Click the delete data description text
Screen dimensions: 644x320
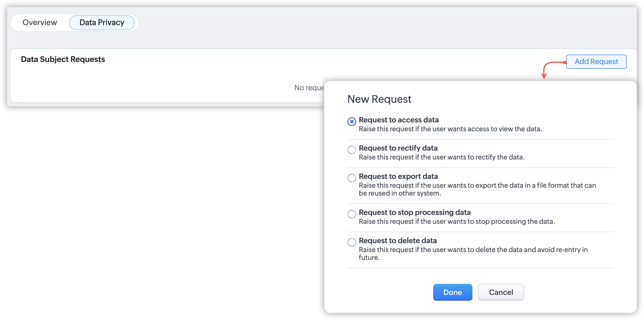(x=473, y=253)
